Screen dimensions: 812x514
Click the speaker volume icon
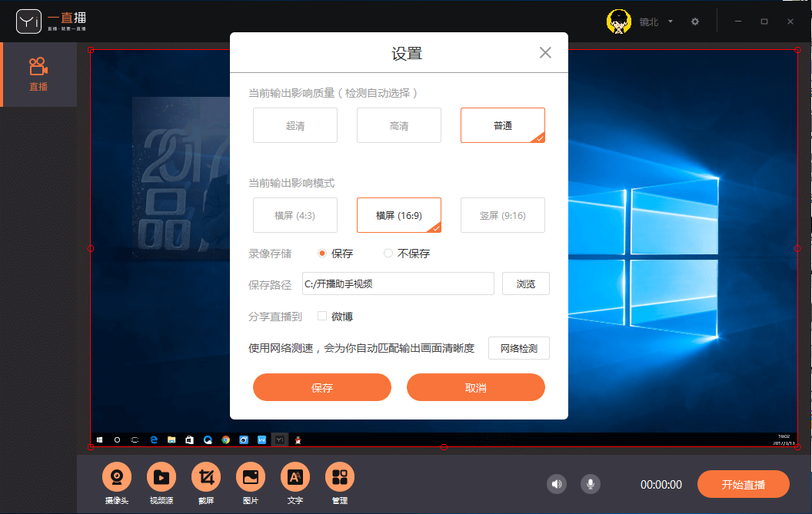point(557,484)
